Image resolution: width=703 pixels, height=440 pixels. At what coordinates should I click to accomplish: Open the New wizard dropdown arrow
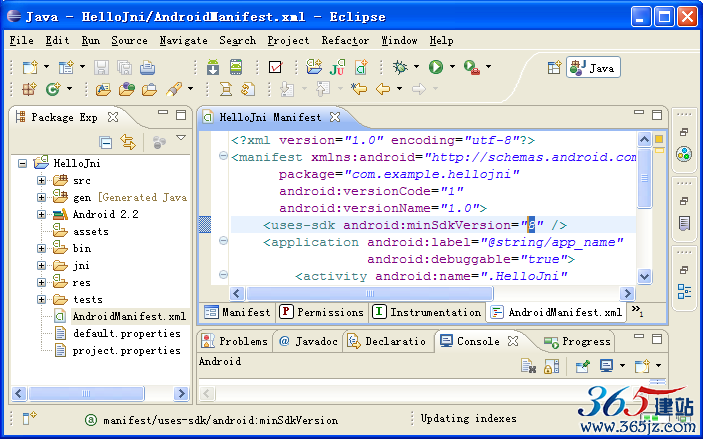point(46,67)
